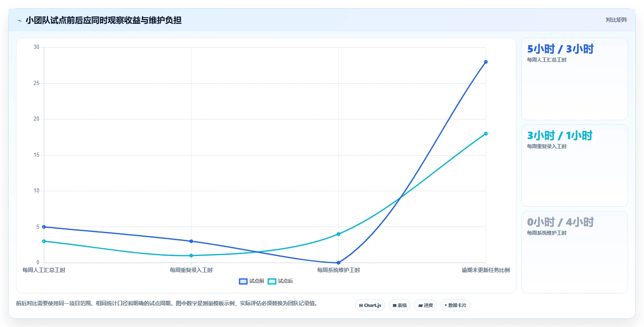Click the y-axis value 30
This screenshot has height=327, width=644.
click(37, 47)
